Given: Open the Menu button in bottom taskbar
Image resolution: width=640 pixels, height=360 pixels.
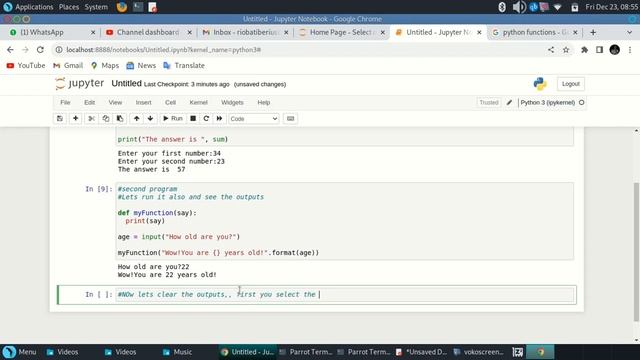Looking at the screenshot, I should pyautogui.click(x=20, y=352).
